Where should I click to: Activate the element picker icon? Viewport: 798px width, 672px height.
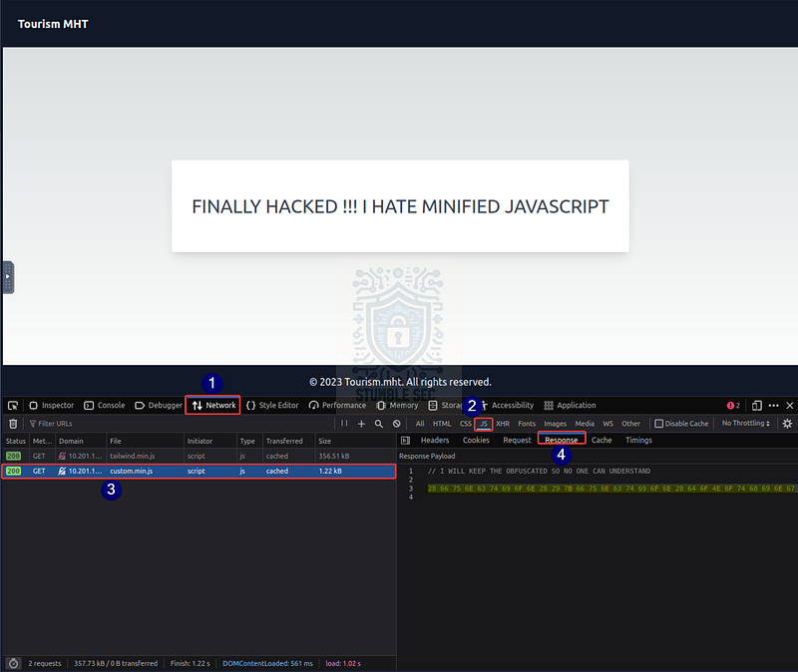(x=13, y=406)
